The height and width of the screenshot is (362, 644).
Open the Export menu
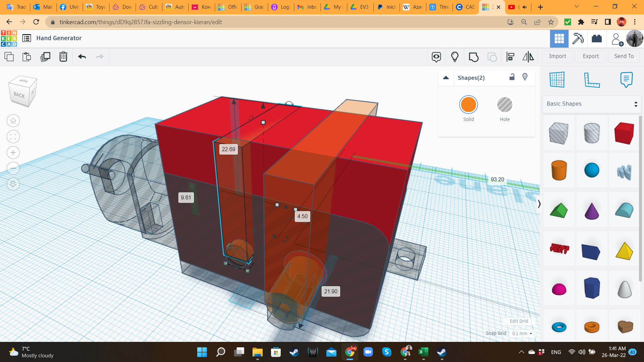click(x=591, y=56)
